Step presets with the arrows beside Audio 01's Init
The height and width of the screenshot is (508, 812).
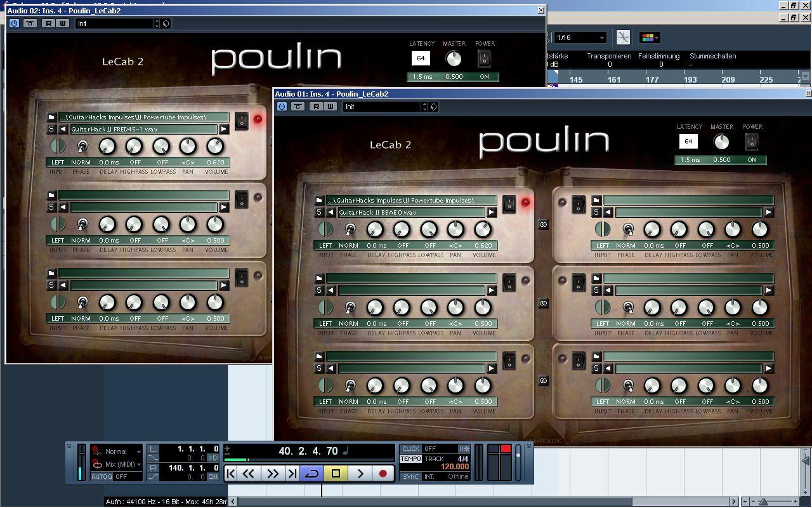coord(424,107)
